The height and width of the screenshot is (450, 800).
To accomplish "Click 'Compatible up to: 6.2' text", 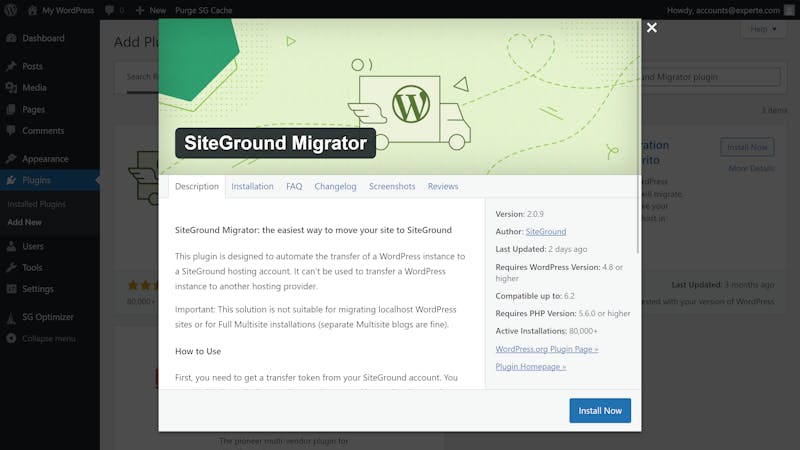I will (535, 296).
